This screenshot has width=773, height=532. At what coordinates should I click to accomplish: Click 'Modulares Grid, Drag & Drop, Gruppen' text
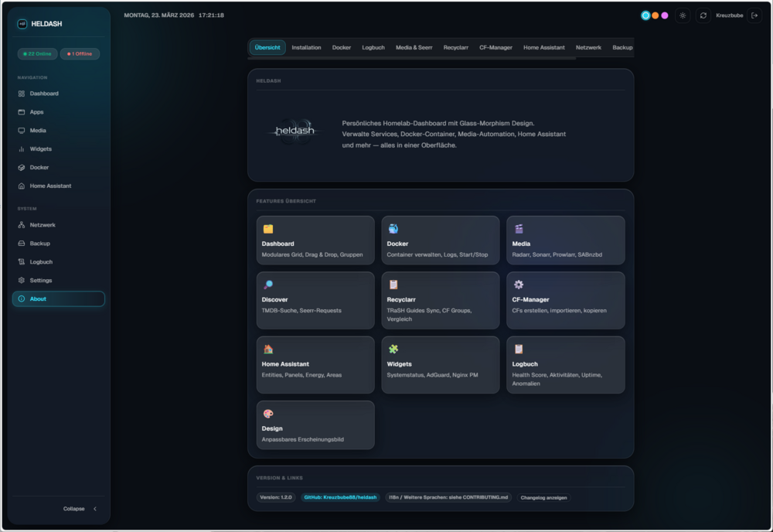(312, 255)
